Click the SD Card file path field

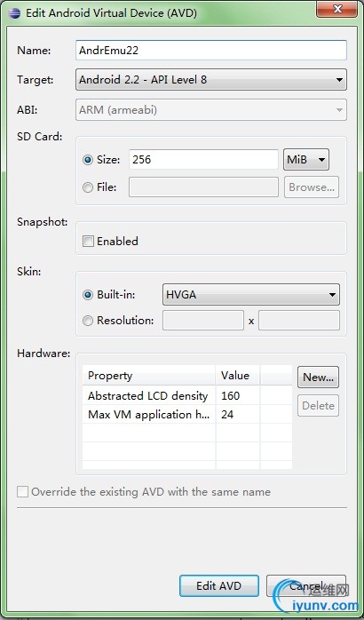pos(203,187)
